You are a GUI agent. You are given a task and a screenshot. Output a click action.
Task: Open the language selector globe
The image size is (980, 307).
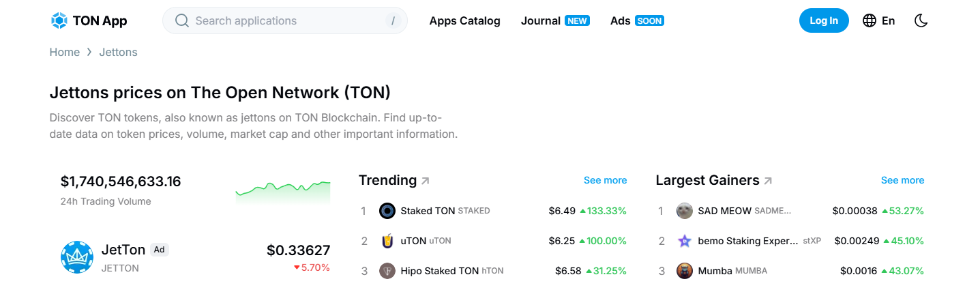tap(870, 20)
